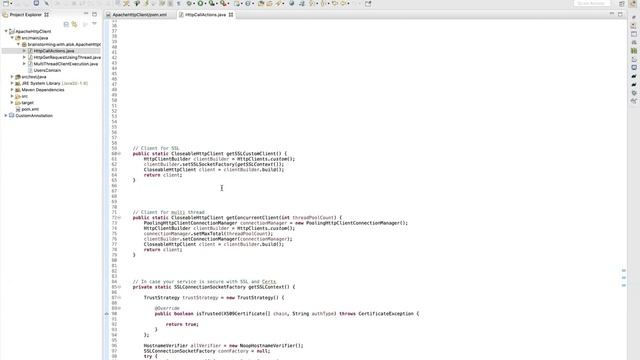The width and height of the screenshot is (640, 360).
Task: Open the Run button dropdown arrow
Action: 205,4
